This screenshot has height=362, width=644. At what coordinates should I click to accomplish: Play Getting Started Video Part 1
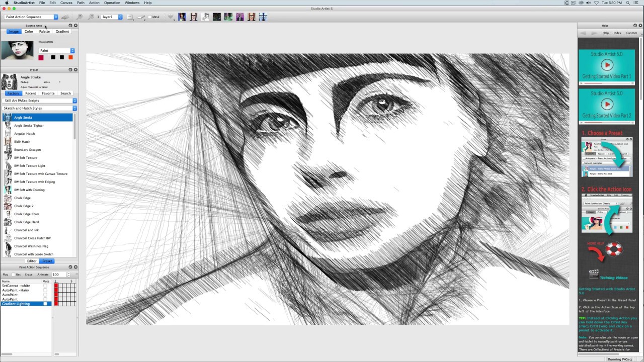pyautogui.click(x=607, y=65)
